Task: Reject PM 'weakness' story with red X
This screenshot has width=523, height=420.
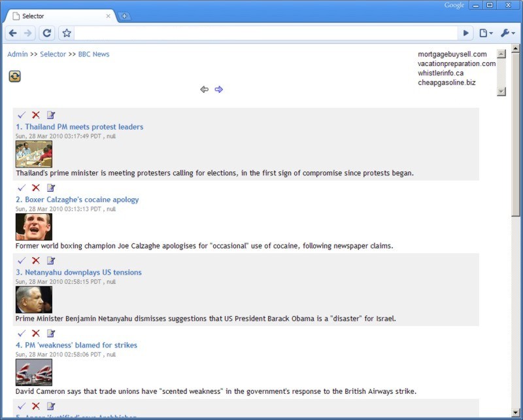Action: (x=36, y=333)
